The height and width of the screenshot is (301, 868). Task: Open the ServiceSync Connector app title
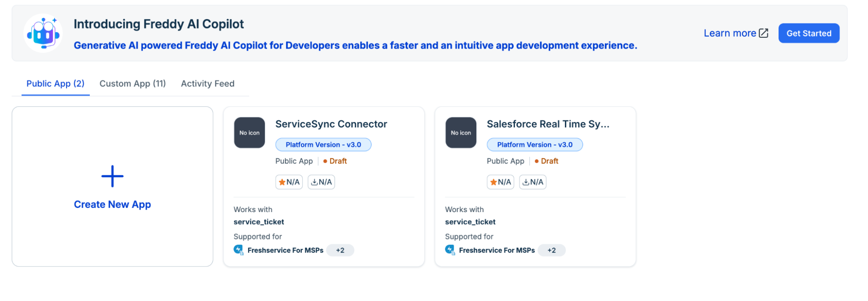(x=331, y=124)
